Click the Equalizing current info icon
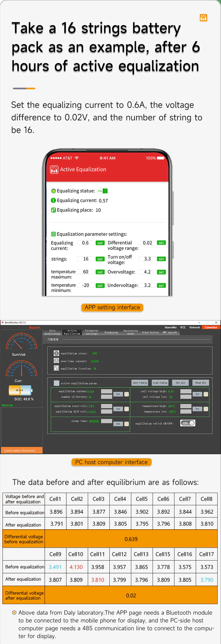This screenshot has height=644, width=221. coord(53,200)
